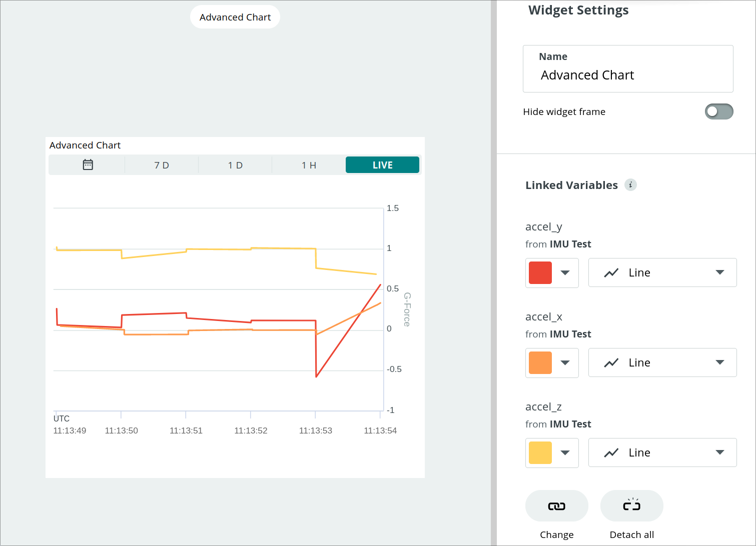Click the widget Name field showing Advanced Chart
Screen dimensions: 756x546
point(627,75)
